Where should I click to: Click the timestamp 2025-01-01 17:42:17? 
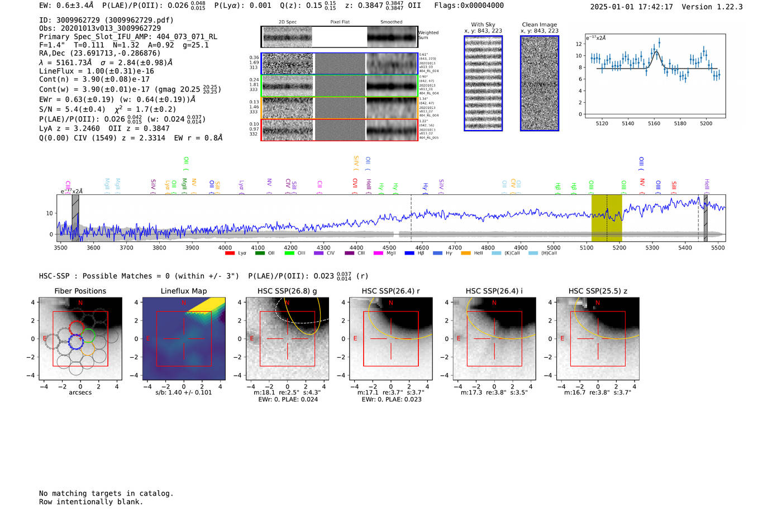632,7
